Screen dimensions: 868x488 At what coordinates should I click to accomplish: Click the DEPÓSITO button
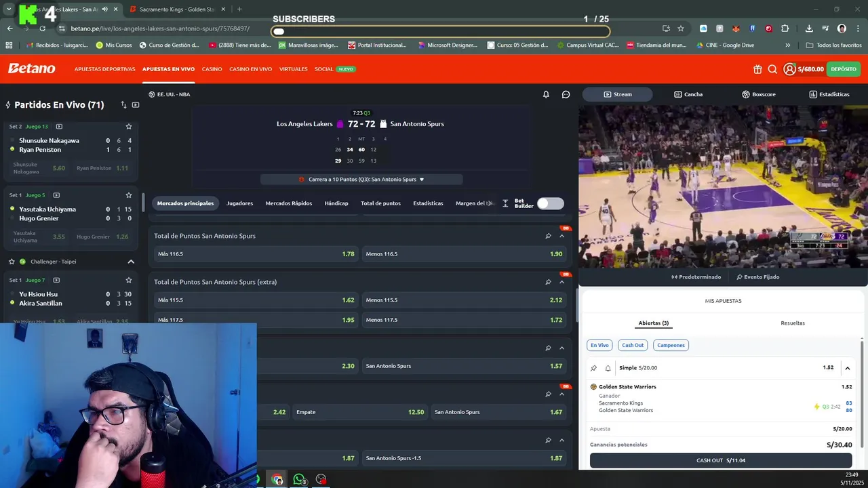tap(844, 69)
